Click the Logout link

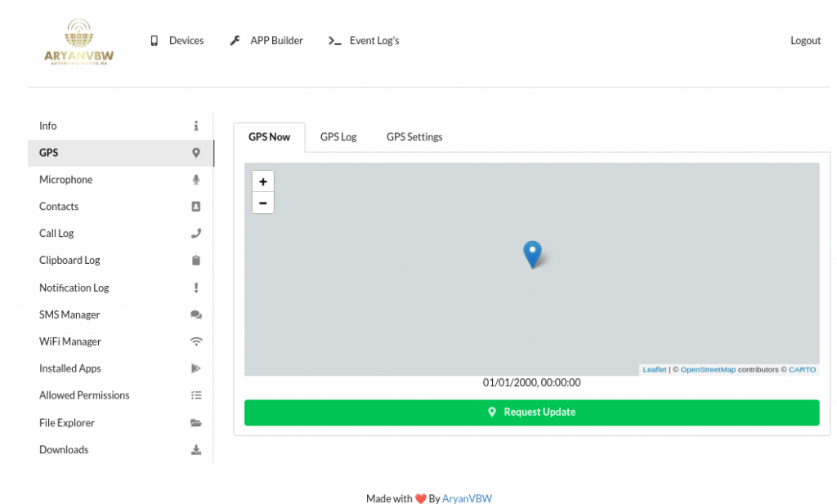(805, 41)
